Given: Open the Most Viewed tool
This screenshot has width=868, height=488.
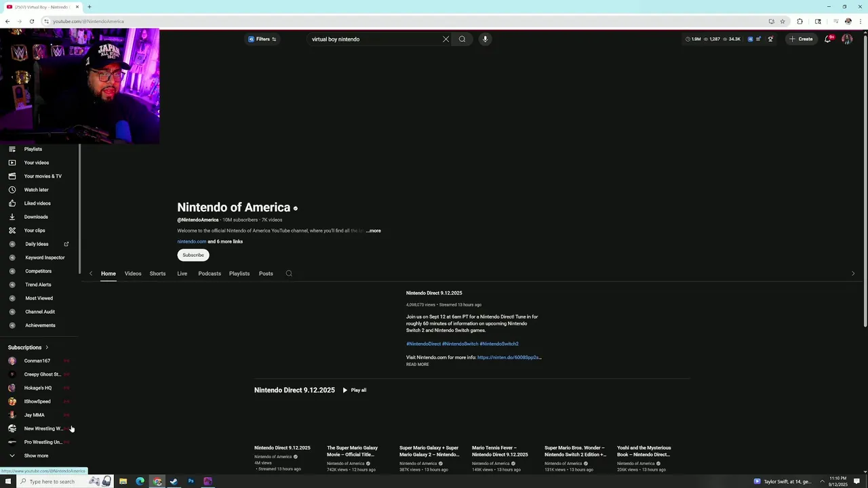Looking at the screenshot, I should tap(39, 298).
